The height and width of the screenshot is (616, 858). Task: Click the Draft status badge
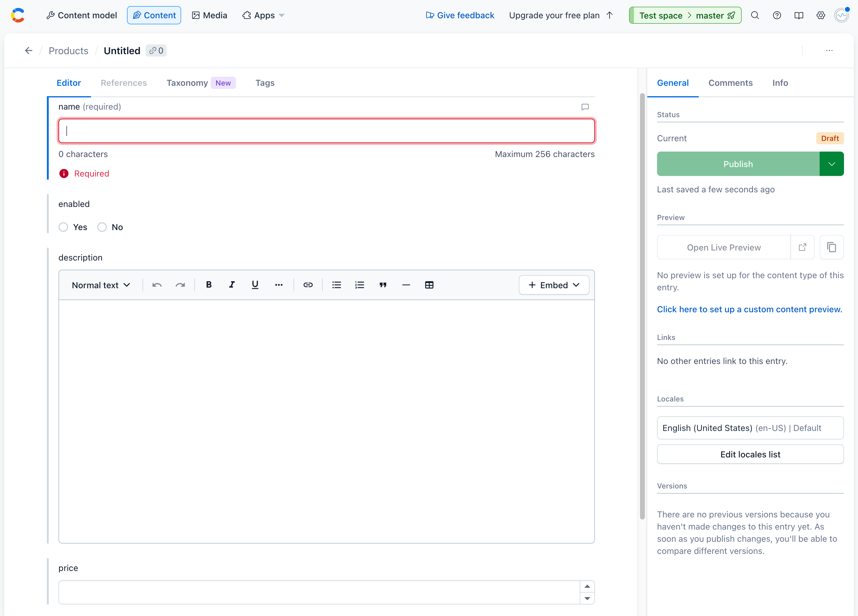click(830, 138)
